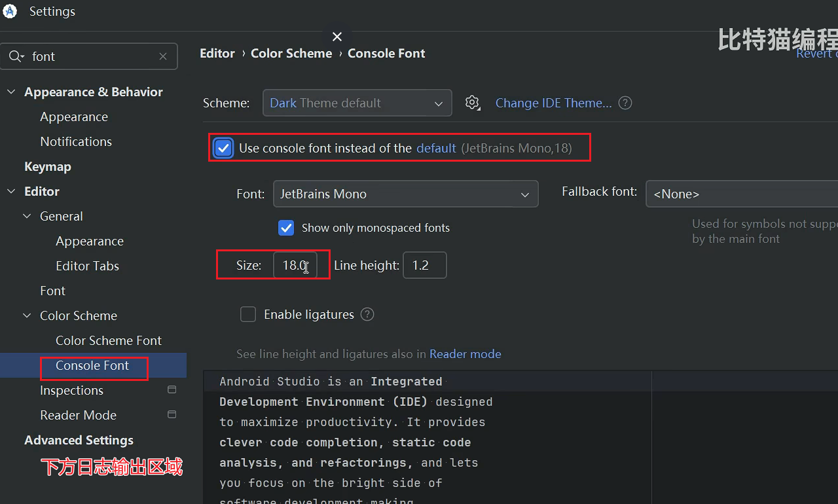Click the search magnifier icon
Viewport: 838px width, 504px height.
click(16, 56)
